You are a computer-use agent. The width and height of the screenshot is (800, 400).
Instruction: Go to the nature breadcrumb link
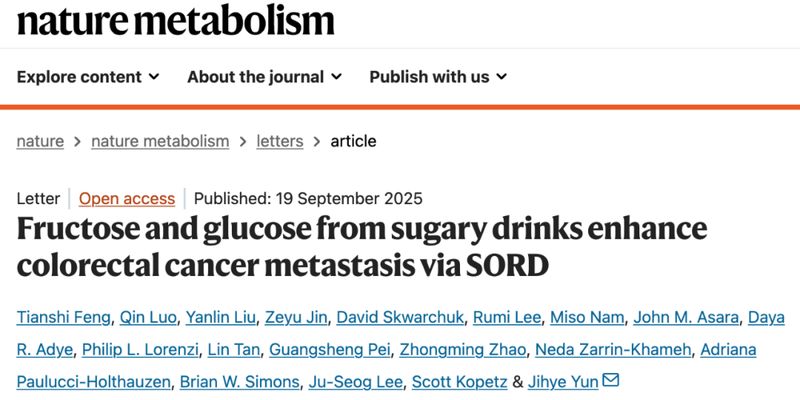[39, 141]
